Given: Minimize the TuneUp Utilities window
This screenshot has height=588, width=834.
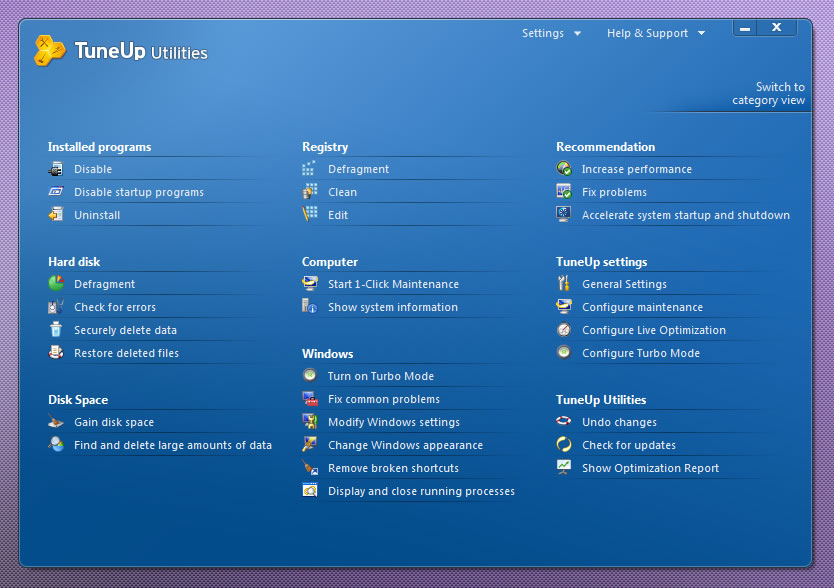Looking at the screenshot, I should [745, 28].
